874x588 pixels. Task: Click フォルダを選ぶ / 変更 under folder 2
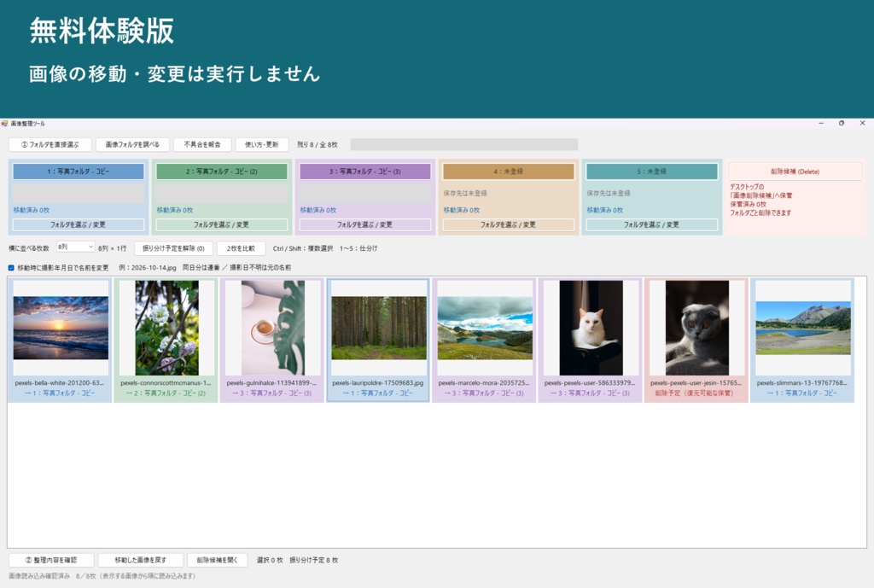pos(221,224)
